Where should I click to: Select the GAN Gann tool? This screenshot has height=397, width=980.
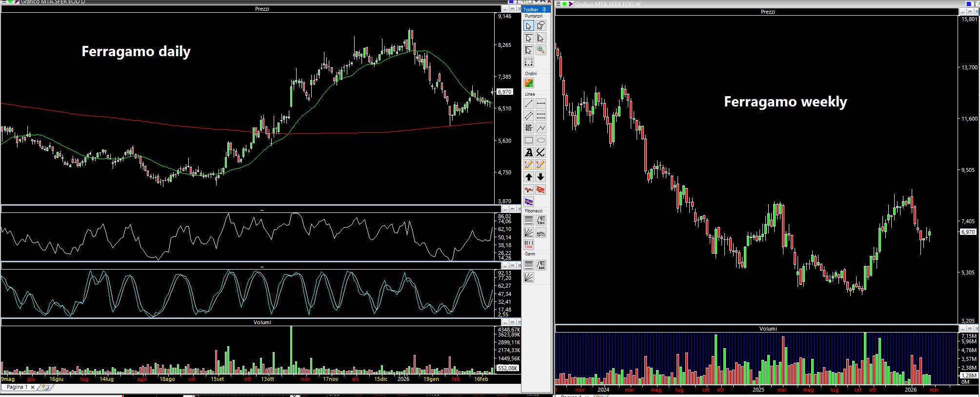(540, 265)
